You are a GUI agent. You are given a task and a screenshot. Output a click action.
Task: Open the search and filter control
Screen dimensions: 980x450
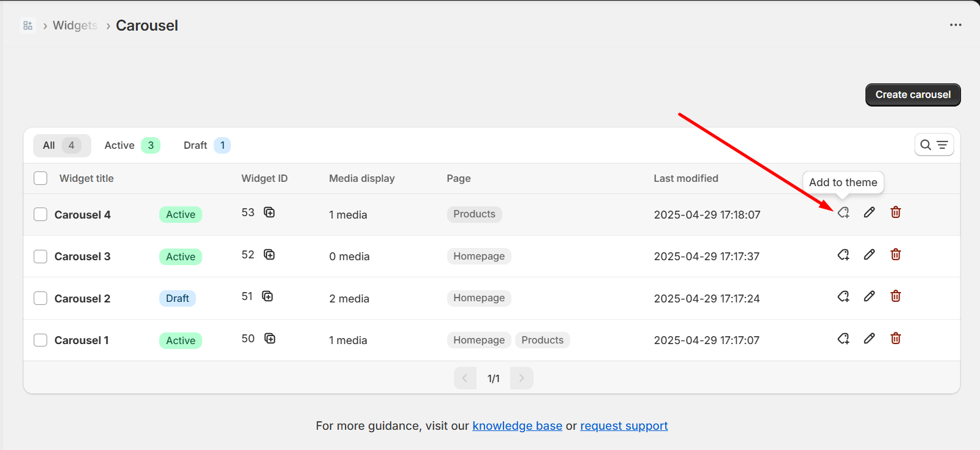[x=934, y=145]
